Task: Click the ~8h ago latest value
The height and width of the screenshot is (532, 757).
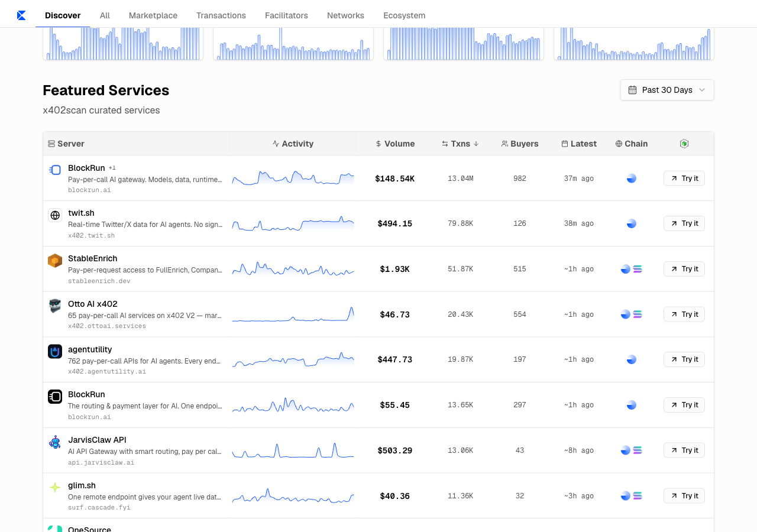Action: click(579, 450)
